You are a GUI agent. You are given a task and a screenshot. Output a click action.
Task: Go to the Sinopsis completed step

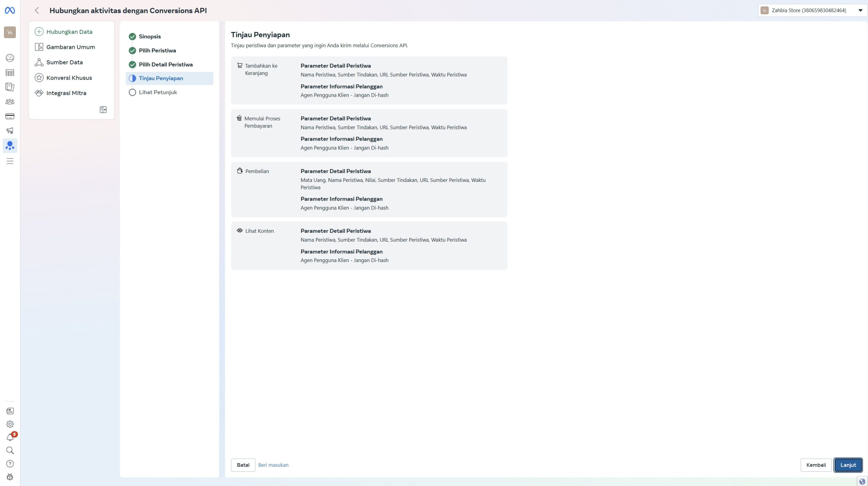point(150,37)
